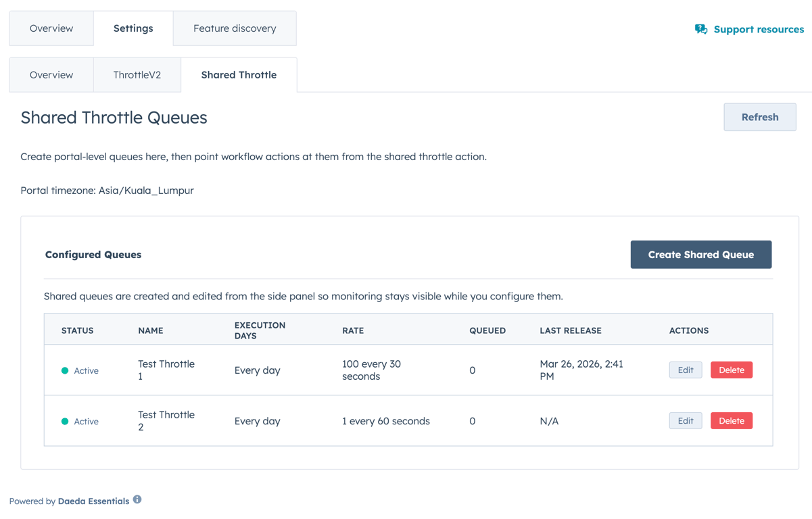The width and height of the screenshot is (812, 519).
Task: Open the secondary Overview tab
Action: pyautogui.click(x=51, y=75)
